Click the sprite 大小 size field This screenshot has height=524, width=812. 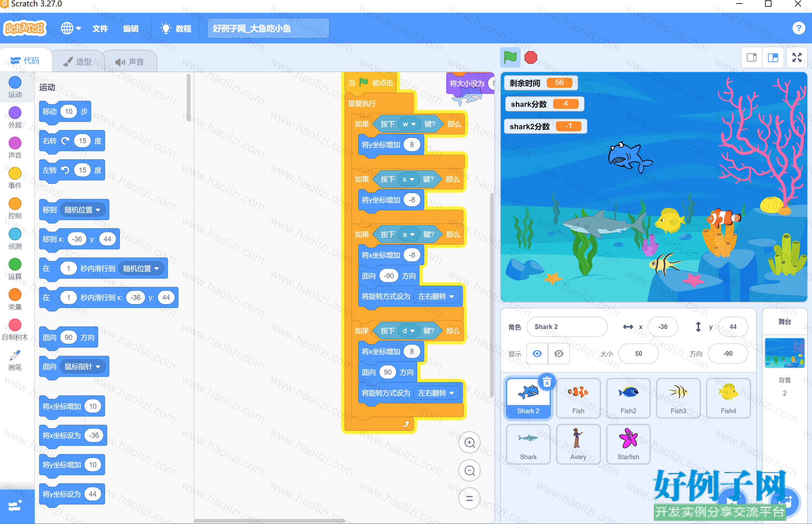click(638, 354)
